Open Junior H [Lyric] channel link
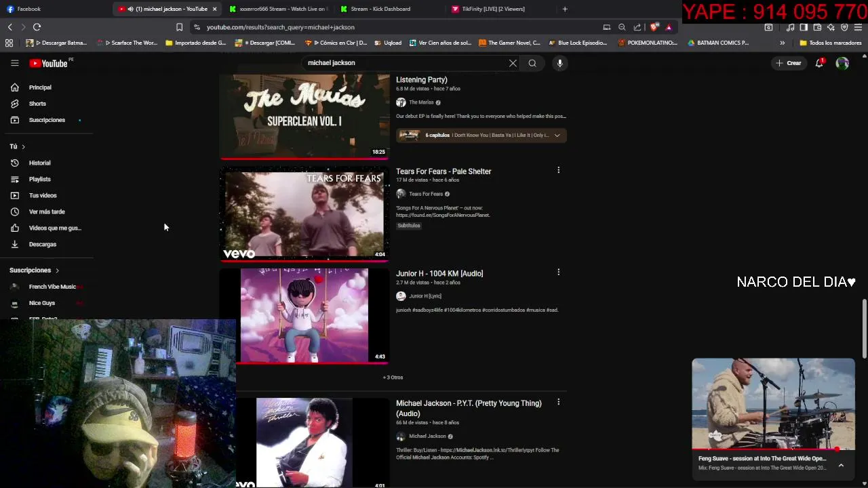Image resolution: width=868 pixels, height=488 pixels. [425, 296]
